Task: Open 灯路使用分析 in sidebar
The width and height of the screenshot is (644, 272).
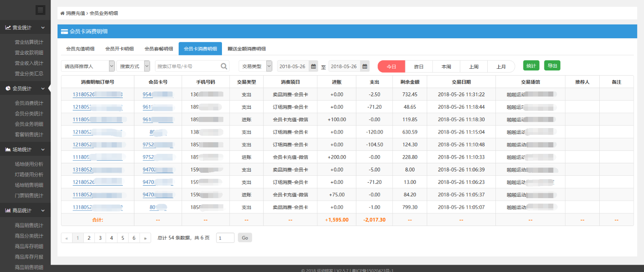Action: click(x=29, y=174)
